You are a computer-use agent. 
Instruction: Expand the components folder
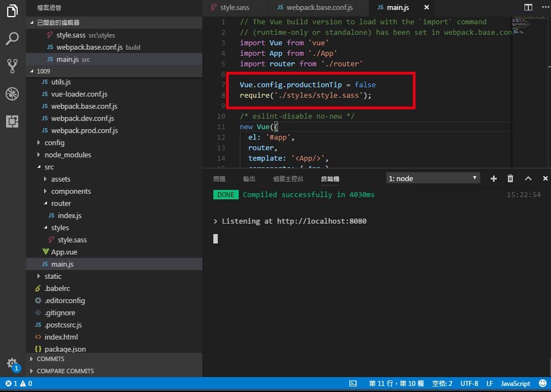(x=114, y=191)
